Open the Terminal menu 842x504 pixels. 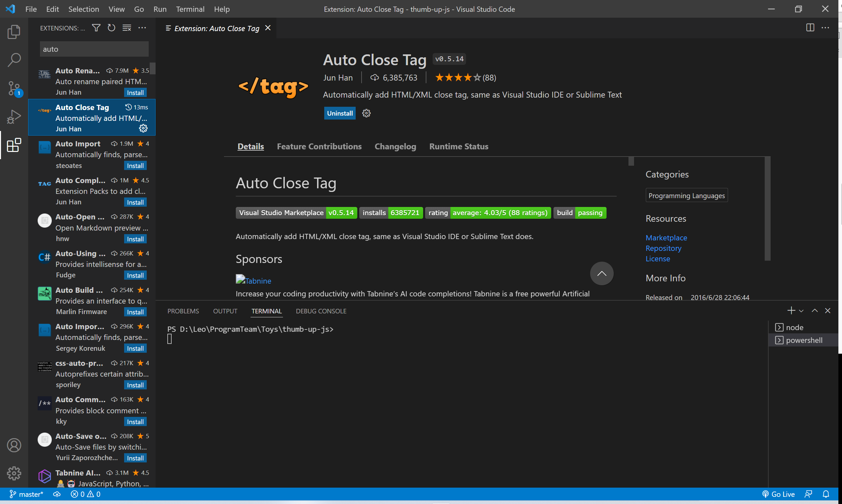[x=190, y=9]
